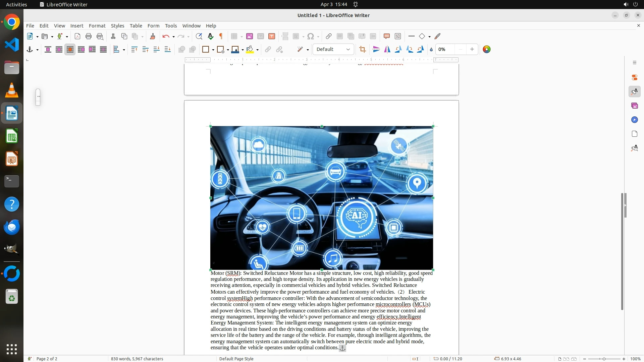This screenshot has height=362, width=644.
Task: Flip the image vertically using the toolbar icon
Action: (x=376, y=50)
